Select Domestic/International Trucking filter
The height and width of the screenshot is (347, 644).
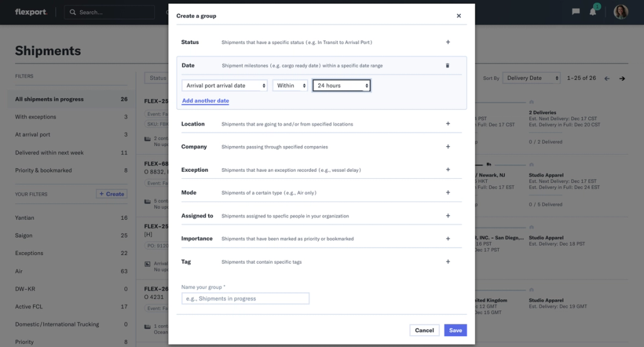tap(71, 324)
